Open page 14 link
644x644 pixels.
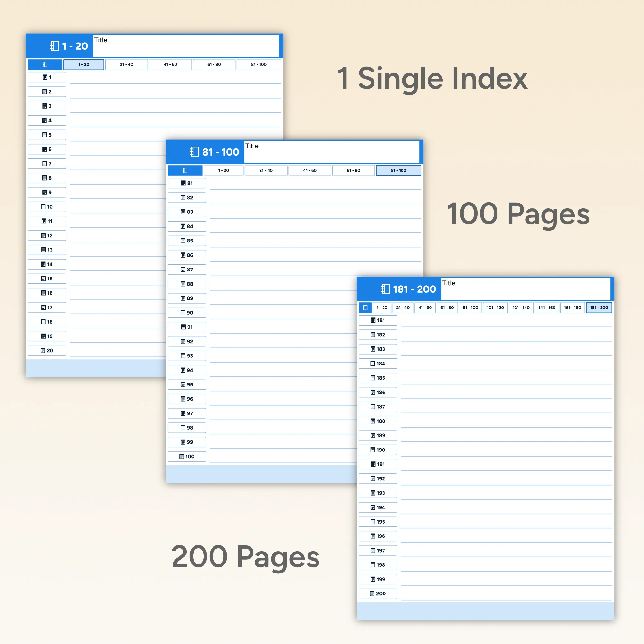coord(47,264)
